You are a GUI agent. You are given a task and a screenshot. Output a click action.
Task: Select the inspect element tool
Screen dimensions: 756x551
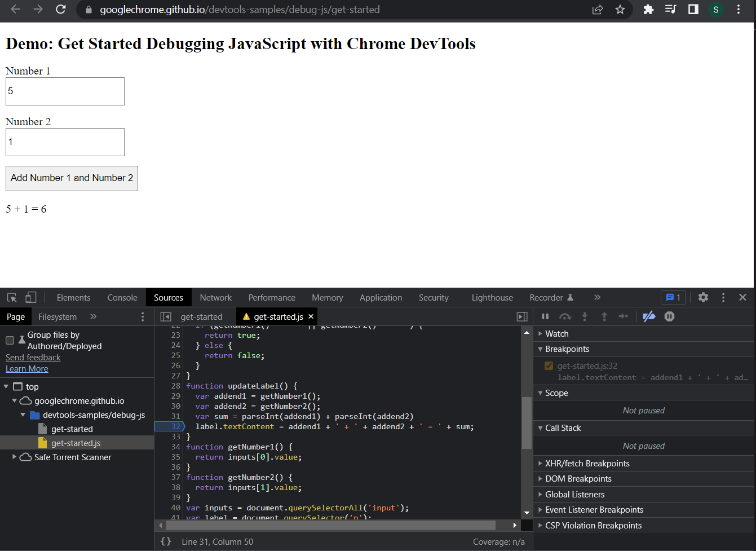11,297
